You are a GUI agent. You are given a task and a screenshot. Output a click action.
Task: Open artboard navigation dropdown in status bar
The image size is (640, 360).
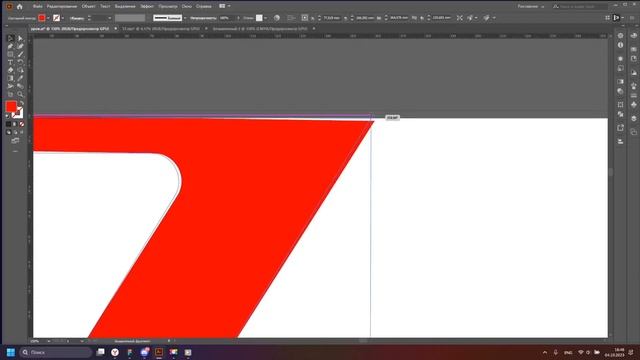point(82,341)
